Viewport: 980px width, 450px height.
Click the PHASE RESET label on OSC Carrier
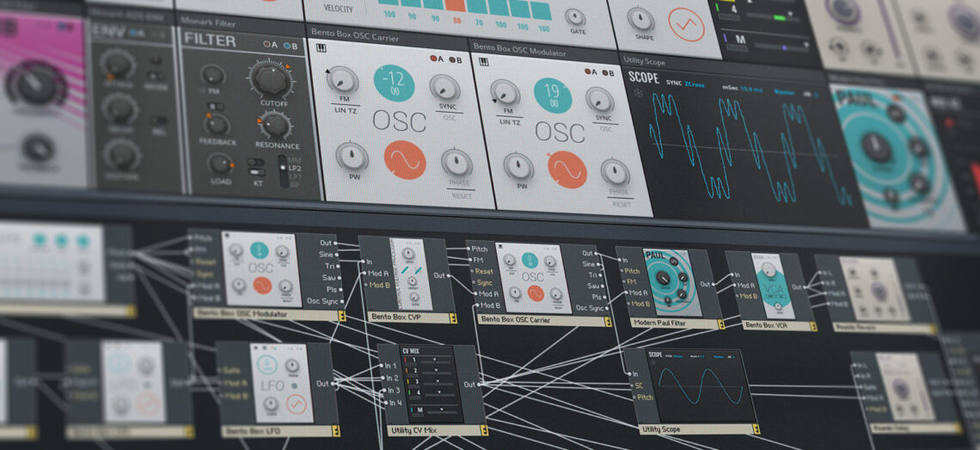(462, 189)
